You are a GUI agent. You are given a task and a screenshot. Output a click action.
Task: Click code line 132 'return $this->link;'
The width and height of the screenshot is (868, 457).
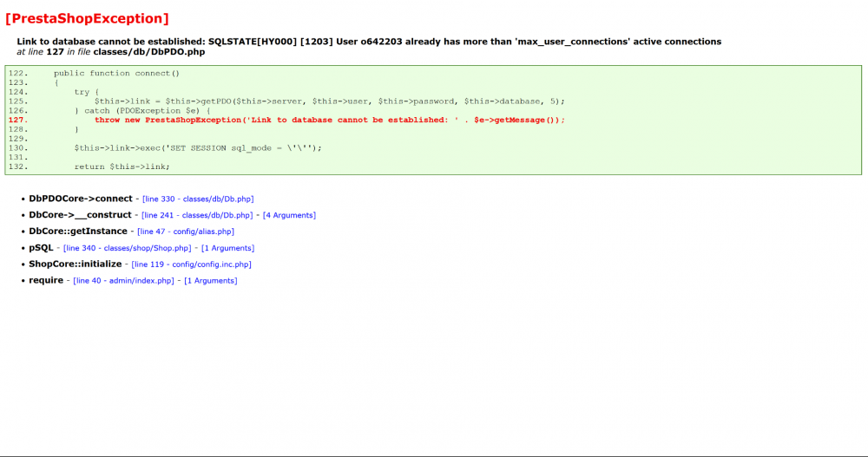(x=122, y=167)
